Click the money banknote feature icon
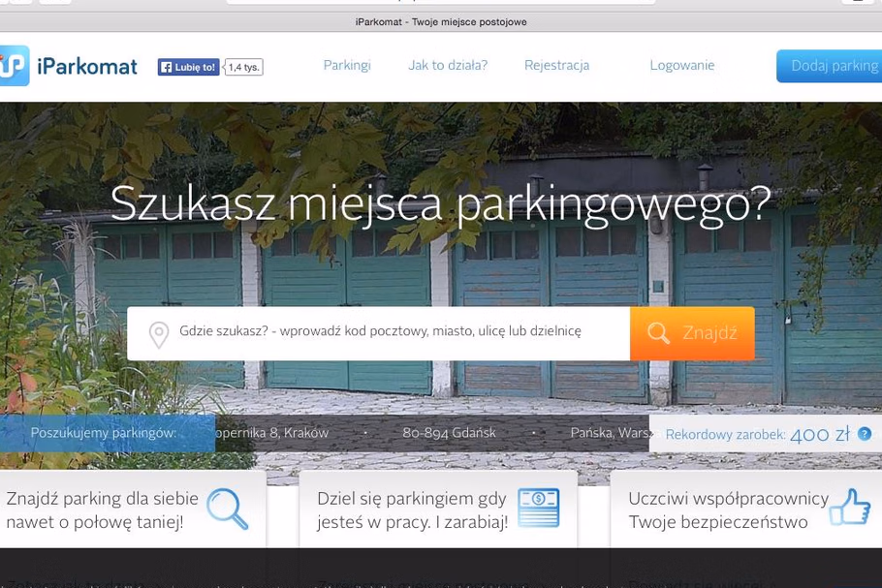The height and width of the screenshot is (588, 882). 538,510
